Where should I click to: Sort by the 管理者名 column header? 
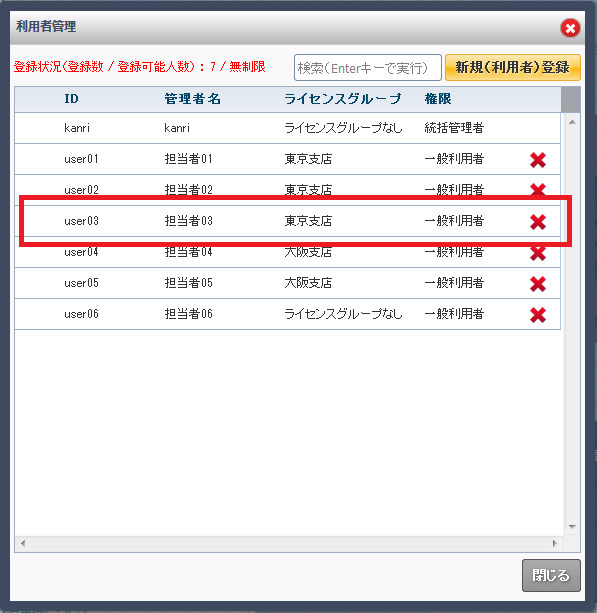coord(192,99)
